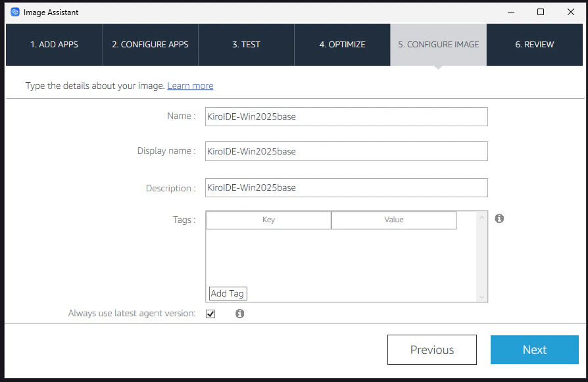Select the 4. OPTIMIZE tab
The height and width of the screenshot is (382, 588).
[342, 45]
